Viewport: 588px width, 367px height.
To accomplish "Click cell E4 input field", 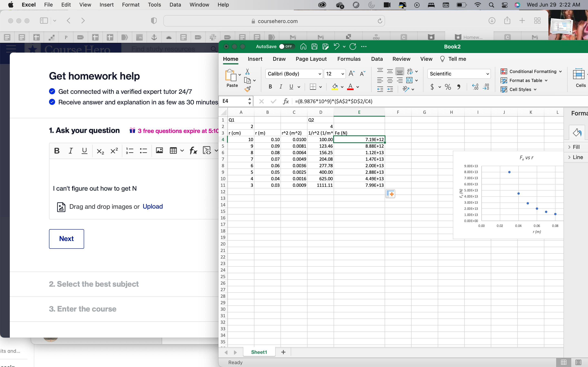I will click(359, 139).
